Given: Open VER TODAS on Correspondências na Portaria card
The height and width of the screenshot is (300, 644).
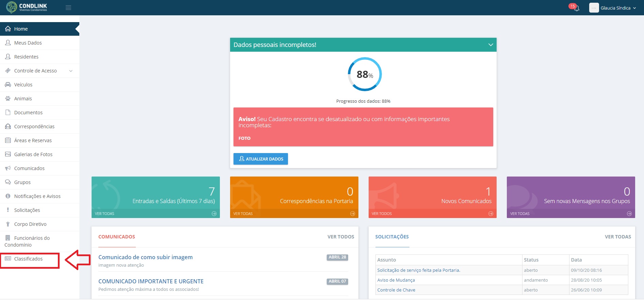Looking at the screenshot, I should (243, 214).
